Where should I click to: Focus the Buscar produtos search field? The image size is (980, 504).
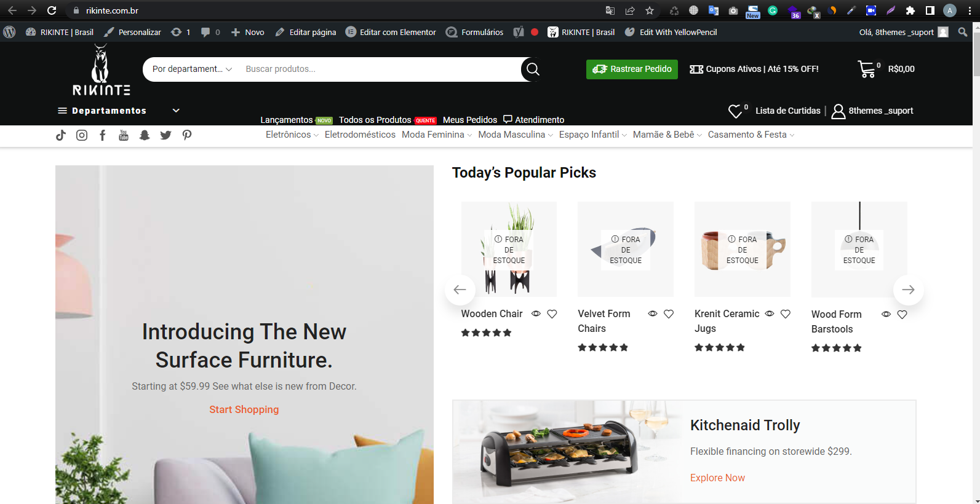click(x=378, y=69)
